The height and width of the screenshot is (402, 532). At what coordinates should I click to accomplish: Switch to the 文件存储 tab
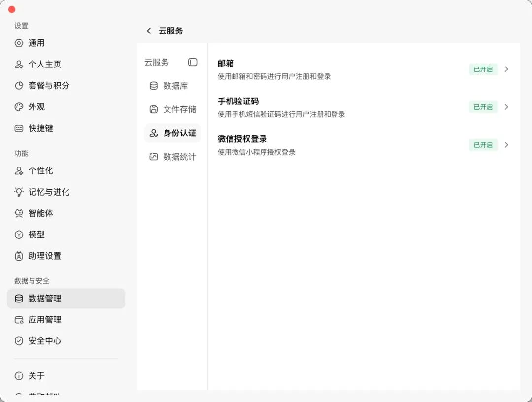click(172, 109)
